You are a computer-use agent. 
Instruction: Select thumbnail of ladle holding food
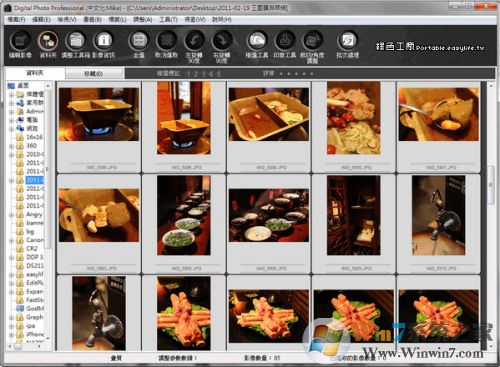point(438,114)
